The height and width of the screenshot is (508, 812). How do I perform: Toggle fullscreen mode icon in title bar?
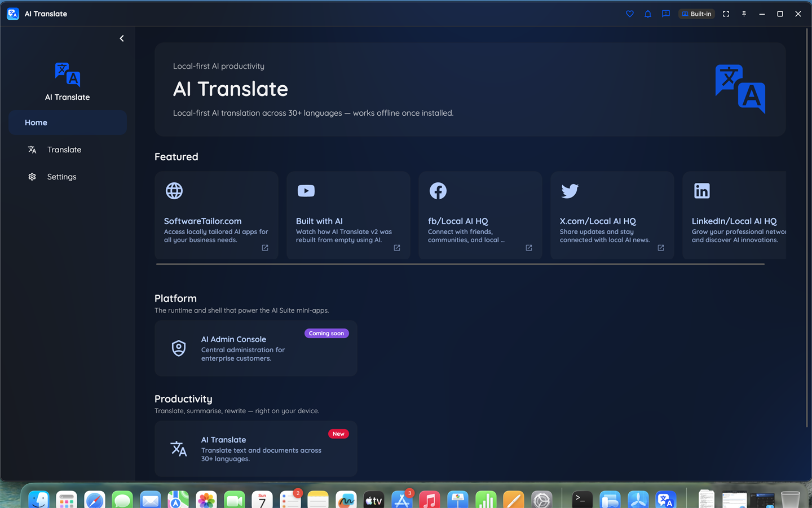tap(726, 14)
